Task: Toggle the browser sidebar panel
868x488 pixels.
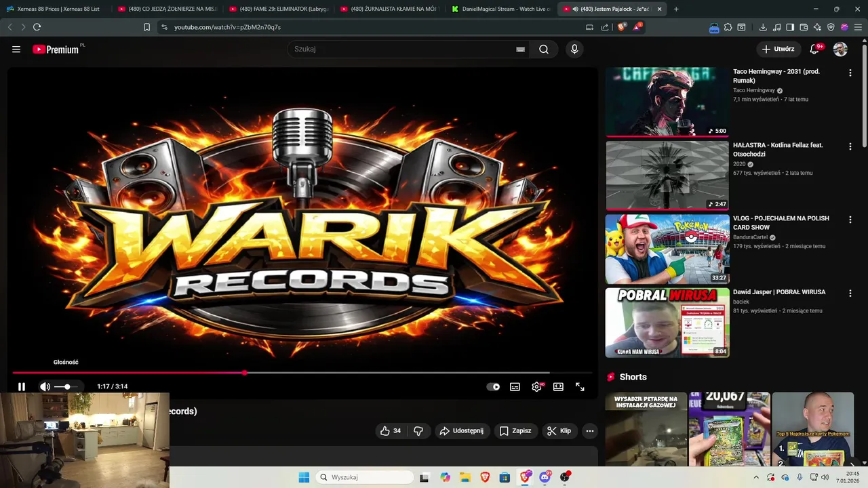Action: pyautogui.click(x=790, y=27)
